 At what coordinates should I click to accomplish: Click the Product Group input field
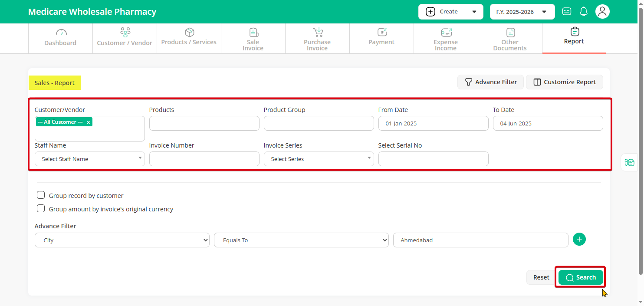[319, 123]
